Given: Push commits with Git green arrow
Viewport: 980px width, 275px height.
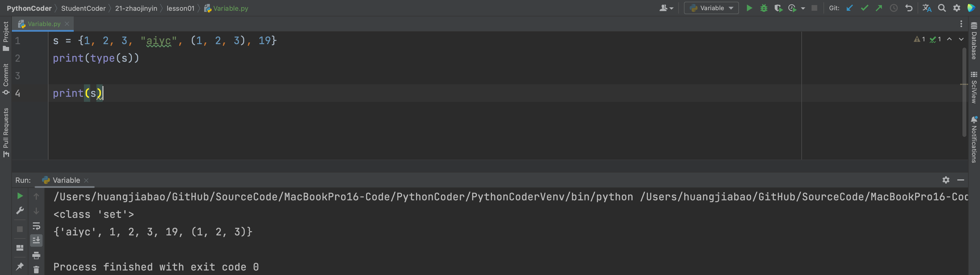Looking at the screenshot, I should (879, 8).
